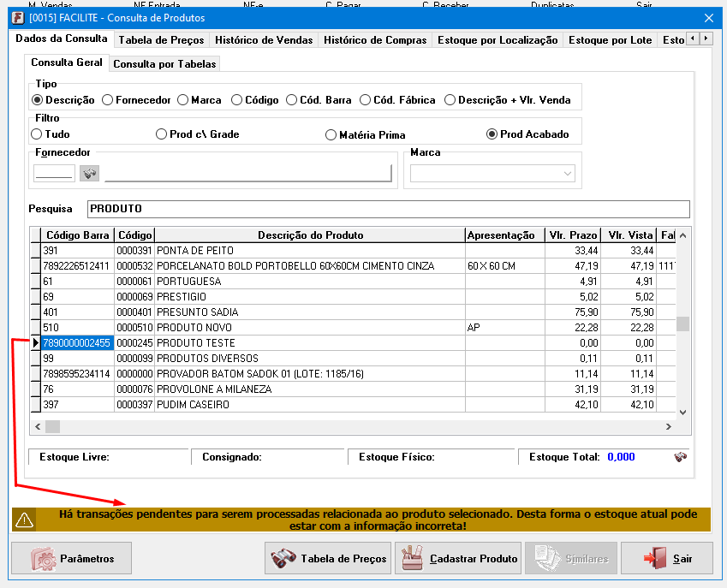The image size is (727, 588).
Task: Switch to Histórico de Compras tab
Action: [375, 40]
